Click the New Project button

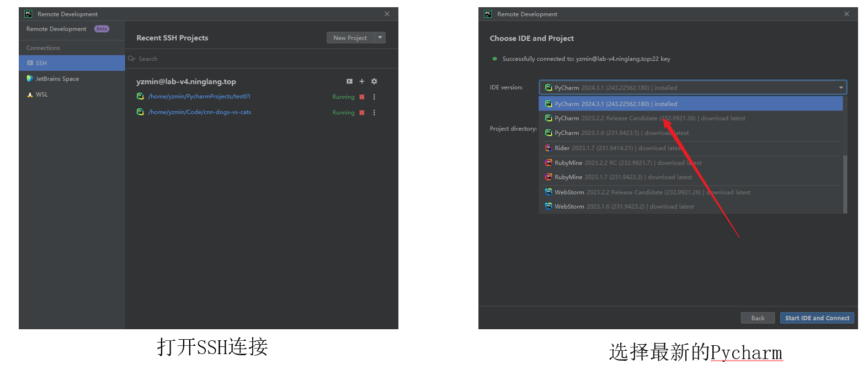coord(350,38)
